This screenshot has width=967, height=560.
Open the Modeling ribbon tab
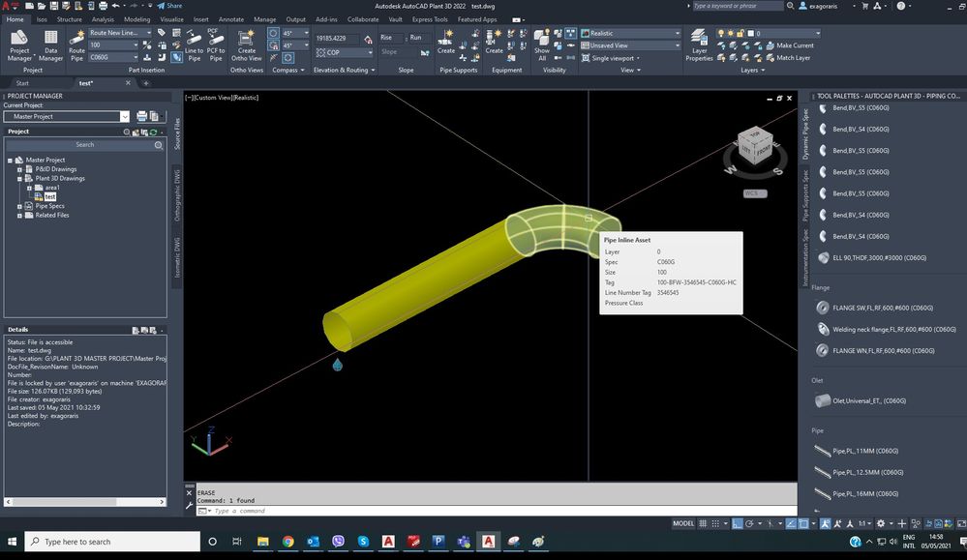136,19
